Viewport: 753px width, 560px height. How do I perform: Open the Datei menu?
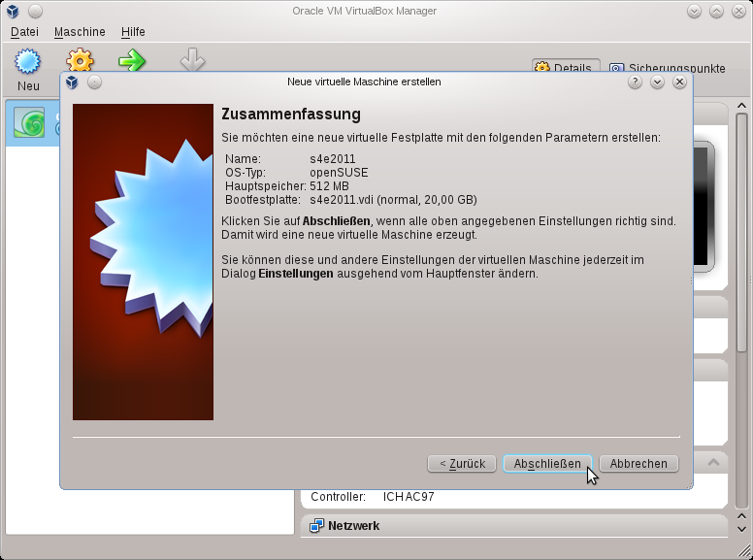24,32
